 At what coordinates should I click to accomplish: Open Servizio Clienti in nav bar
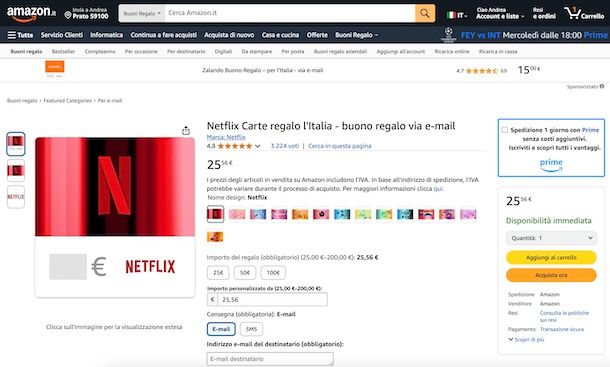[62, 35]
